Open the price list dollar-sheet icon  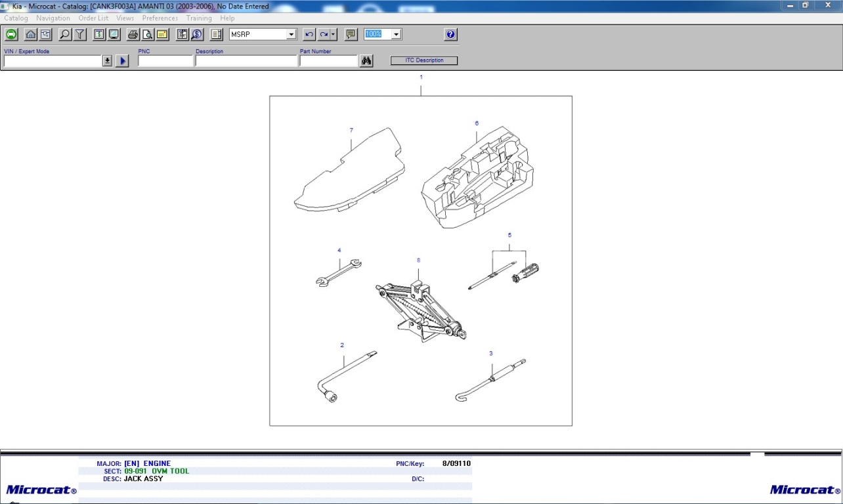click(99, 34)
